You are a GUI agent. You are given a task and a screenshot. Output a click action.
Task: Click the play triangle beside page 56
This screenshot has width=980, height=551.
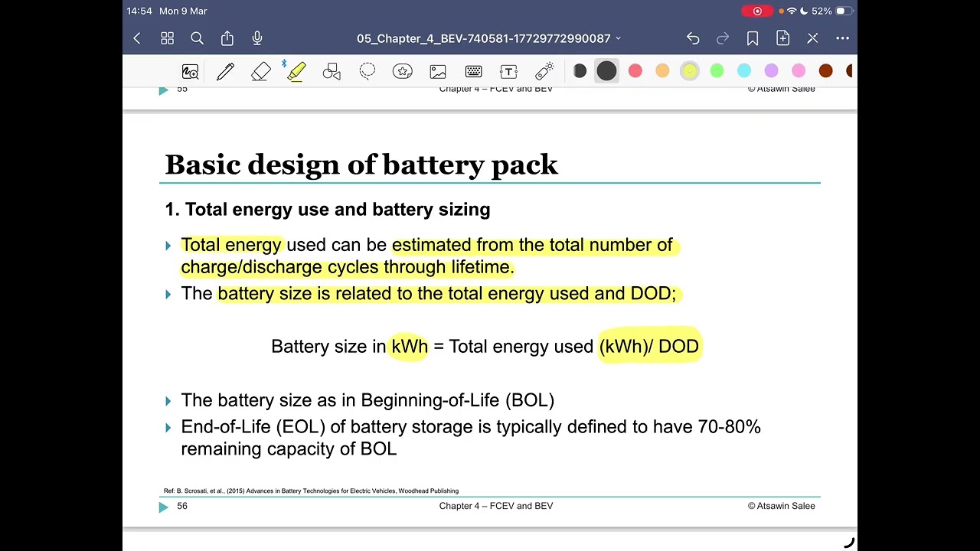pyautogui.click(x=163, y=507)
